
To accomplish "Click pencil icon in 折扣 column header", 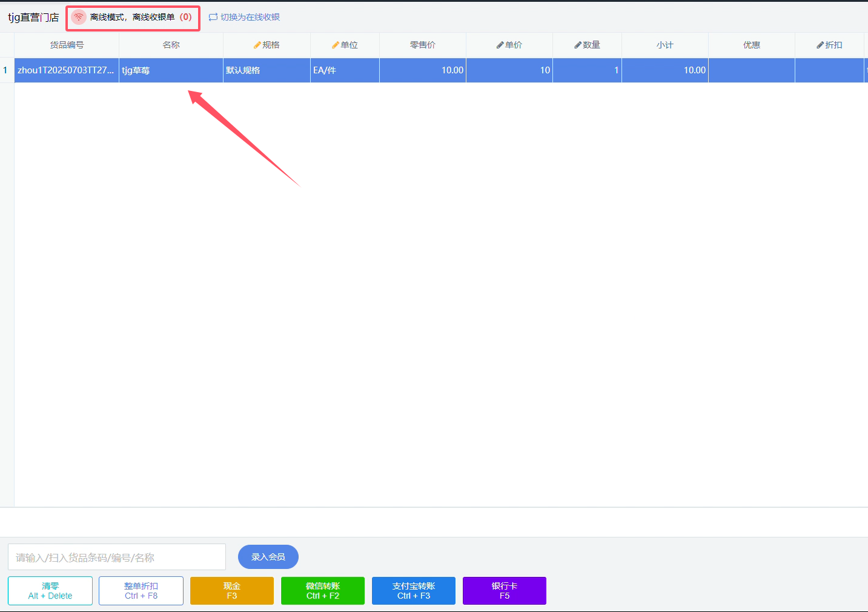I will tap(820, 45).
